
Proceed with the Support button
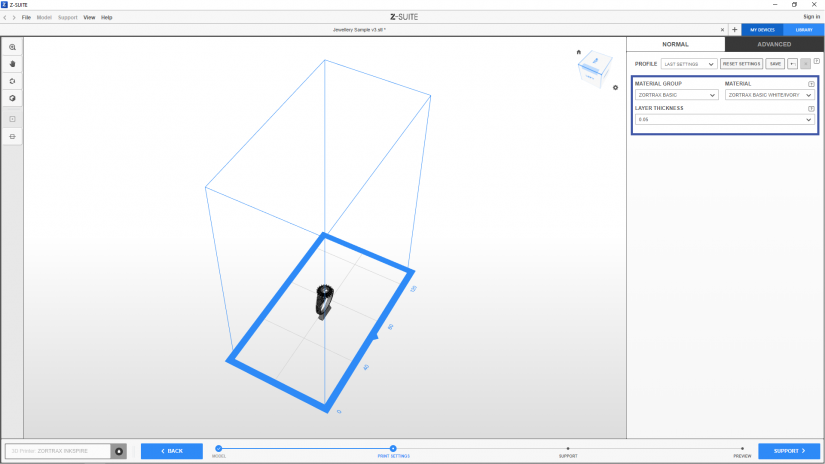click(x=788, y=451)
